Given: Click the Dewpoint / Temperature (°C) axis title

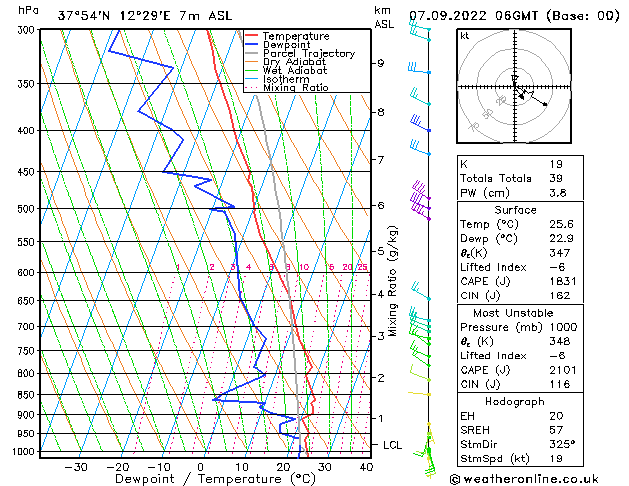Looking at the screenshot, I should (x=215, y=479).
